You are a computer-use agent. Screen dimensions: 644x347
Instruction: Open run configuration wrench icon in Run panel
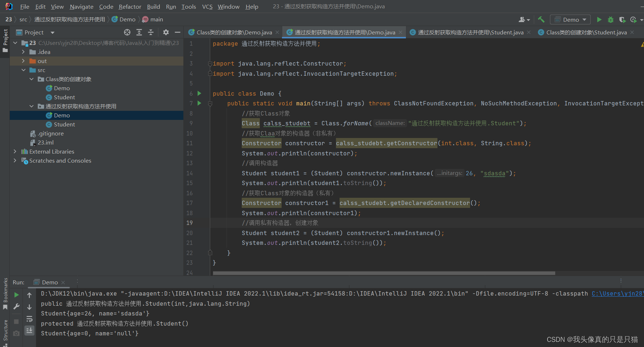pos(16,306)
